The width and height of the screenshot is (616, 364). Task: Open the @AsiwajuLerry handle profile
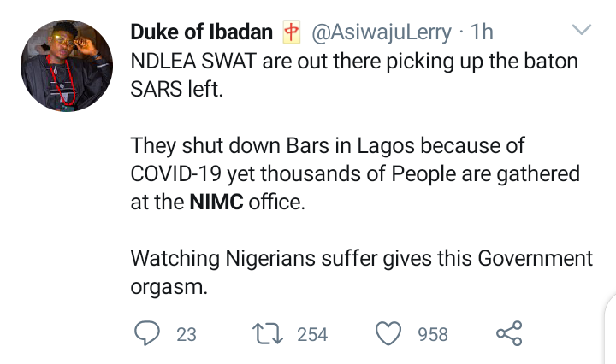[381, 33]
